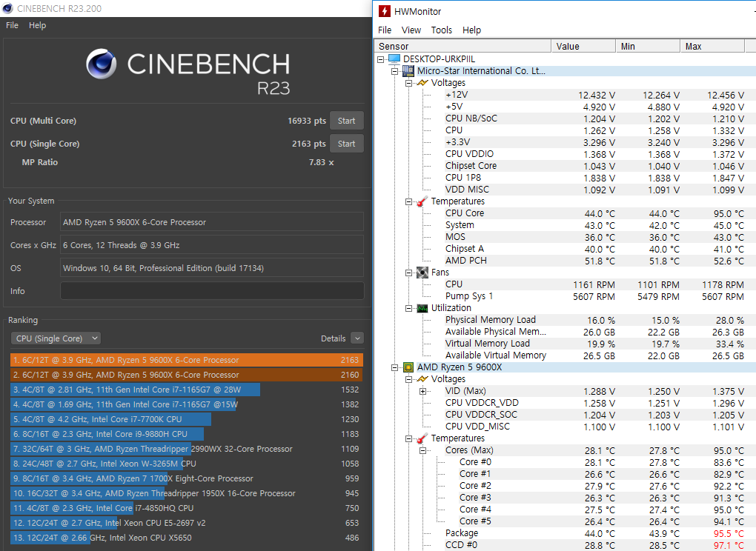Click the DESKTOP-URKPIIL computer icon
This screenshot has width=756, height=551.
[x=394, y=59]
